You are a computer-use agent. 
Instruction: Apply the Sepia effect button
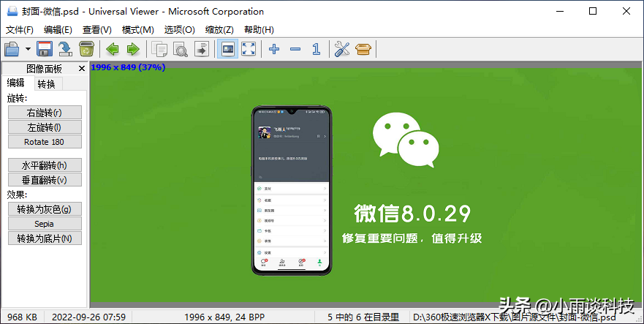click(45, 224)
